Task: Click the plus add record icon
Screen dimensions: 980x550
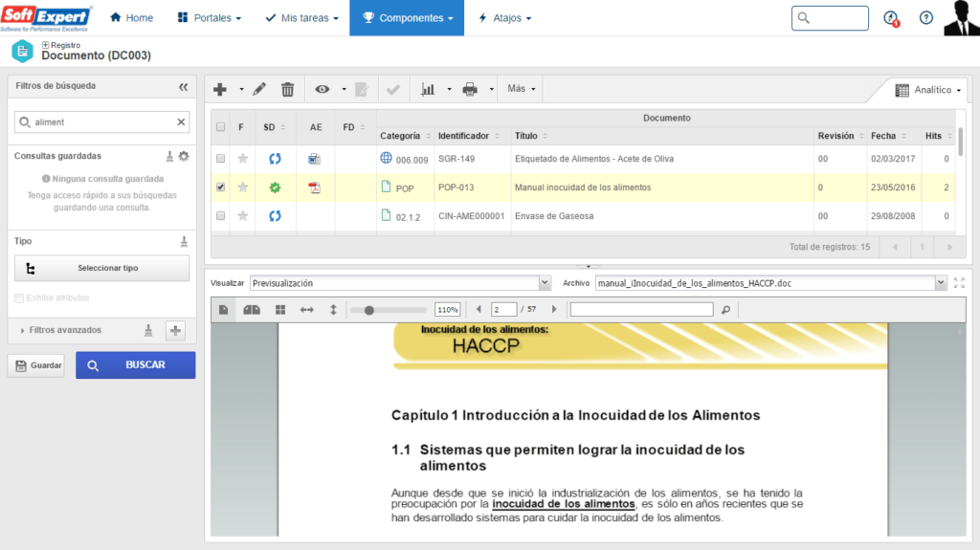Action: pos(220,89)
